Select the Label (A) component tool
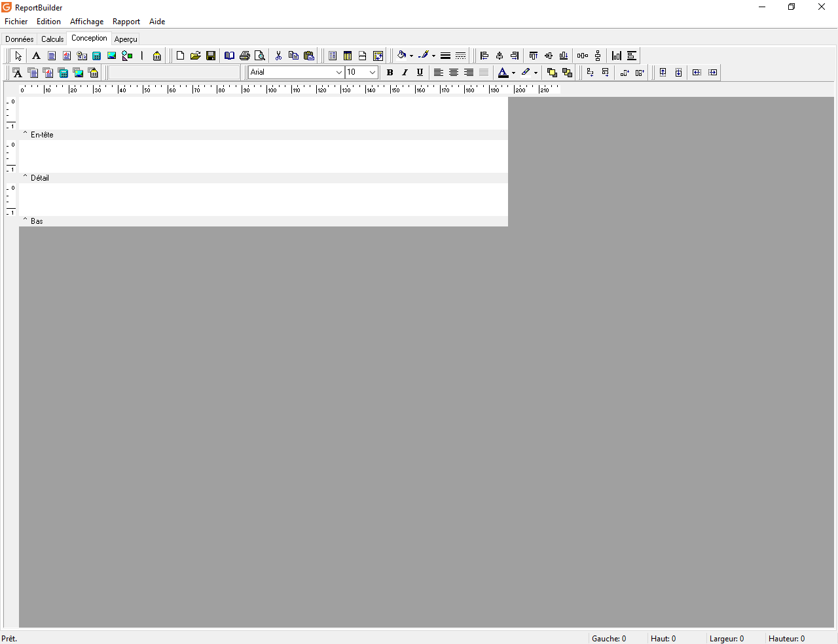Viewport: 838px width, 644px height. point(37,56)
